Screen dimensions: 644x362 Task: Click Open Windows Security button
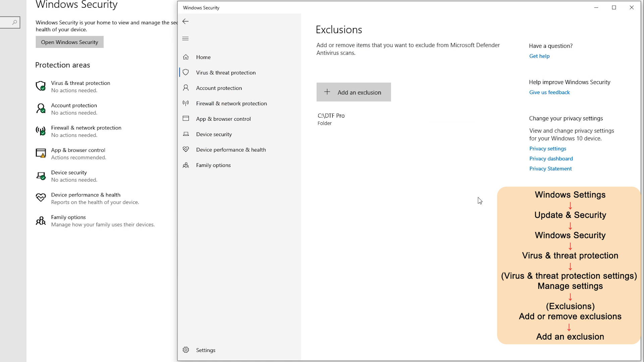(x=69, y=42)
